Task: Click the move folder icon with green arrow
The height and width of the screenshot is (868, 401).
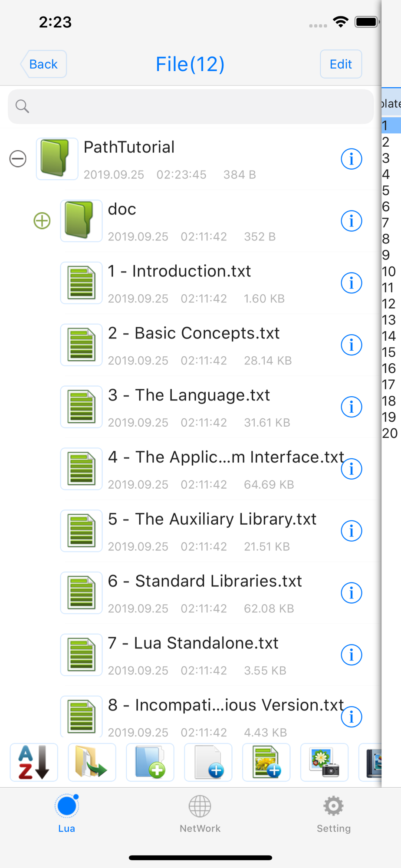Action: pos(92,762)
